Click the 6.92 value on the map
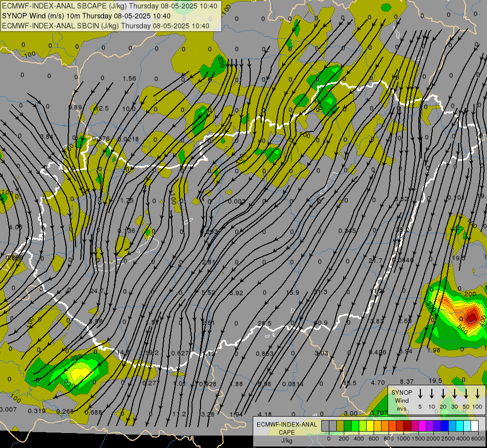 [236, 293]
